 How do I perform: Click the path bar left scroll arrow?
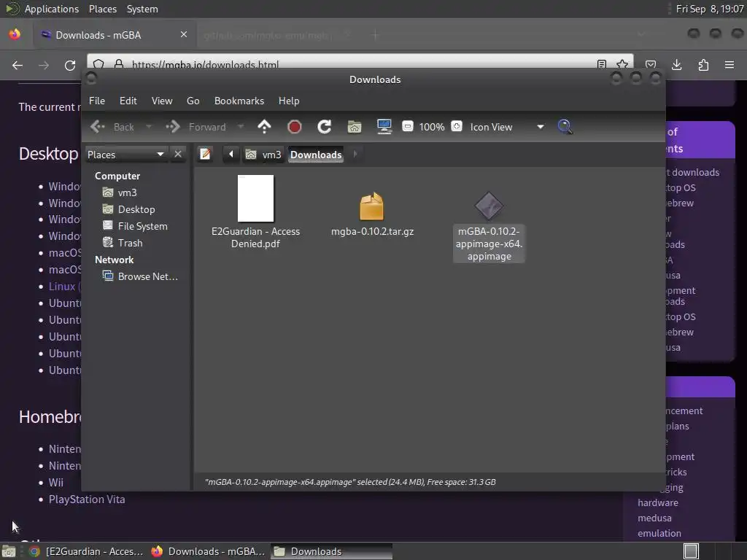(x=231, y=155)
